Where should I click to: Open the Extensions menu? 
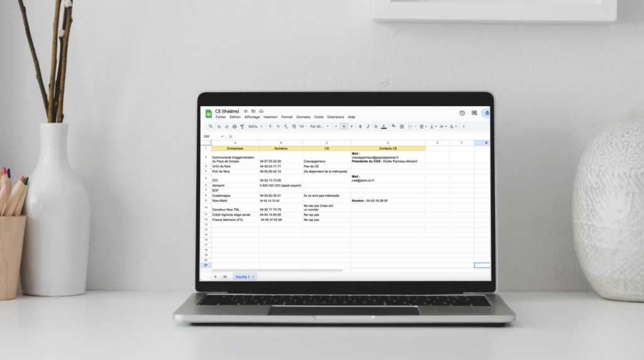point(336,117)
